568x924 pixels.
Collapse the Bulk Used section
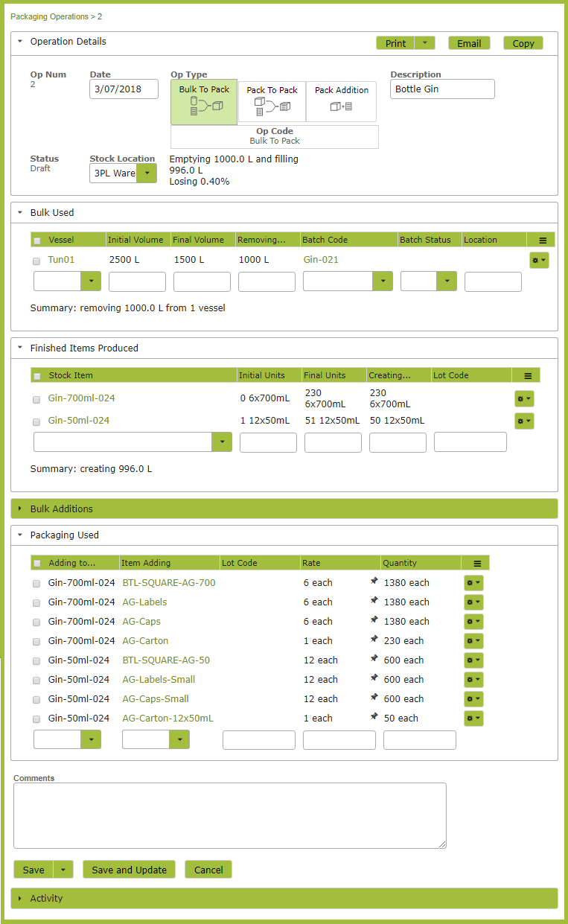pos(20,212)
